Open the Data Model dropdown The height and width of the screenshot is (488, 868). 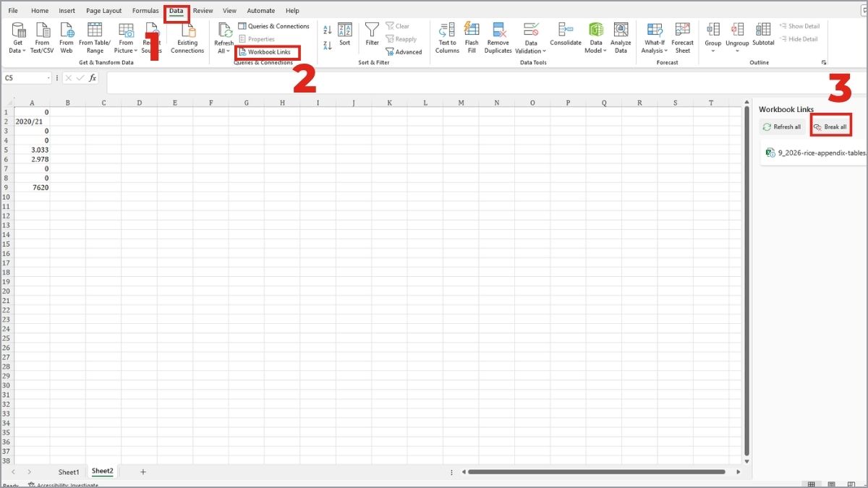click(x=605, y=51)
